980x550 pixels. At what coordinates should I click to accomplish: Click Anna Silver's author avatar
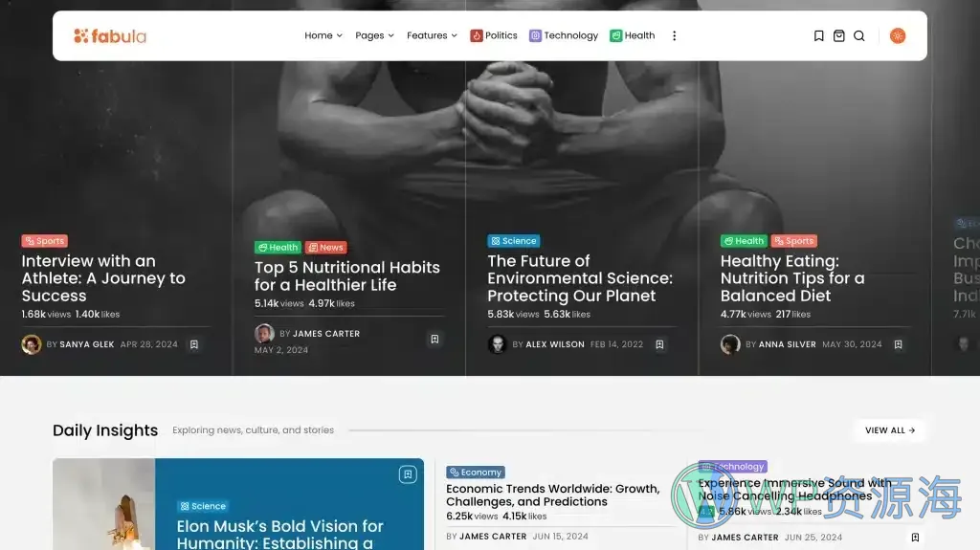pyautogui.click(x=730, y=344)
